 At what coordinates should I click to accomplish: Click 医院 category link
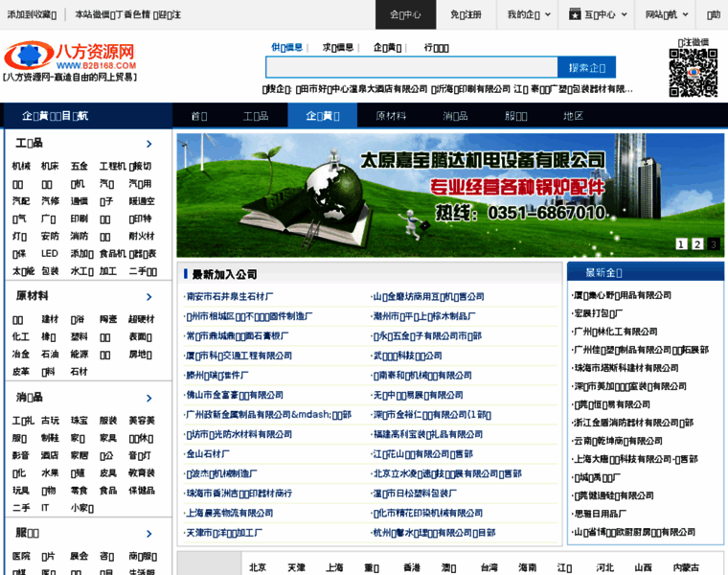21,556
